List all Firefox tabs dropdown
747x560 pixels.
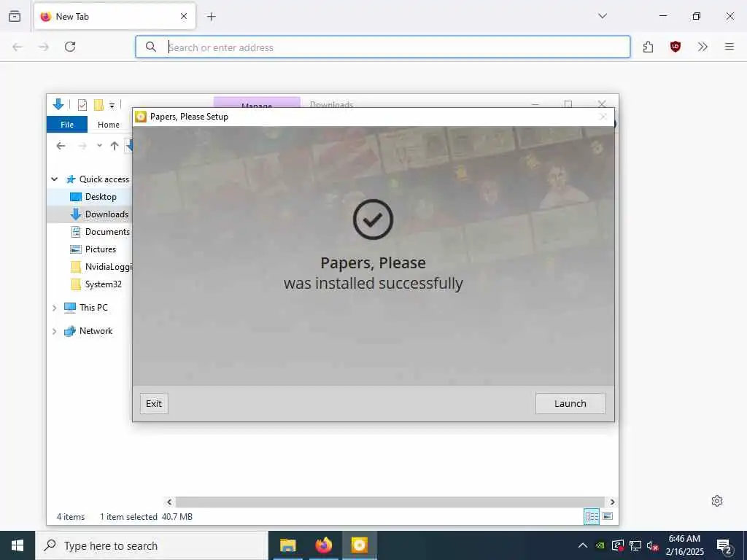click(603, 16)
